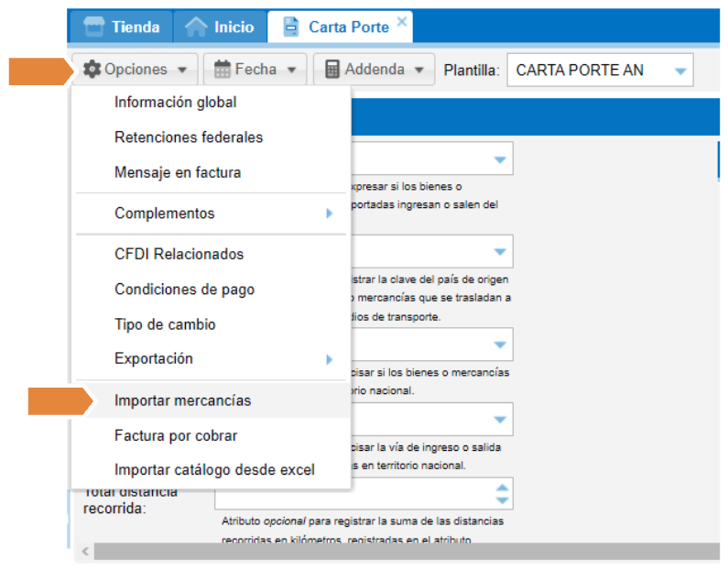The width and height of the screenshot is (728, 570).
Task: Click Importar mercancías menu item
Action: pos(182,400)
